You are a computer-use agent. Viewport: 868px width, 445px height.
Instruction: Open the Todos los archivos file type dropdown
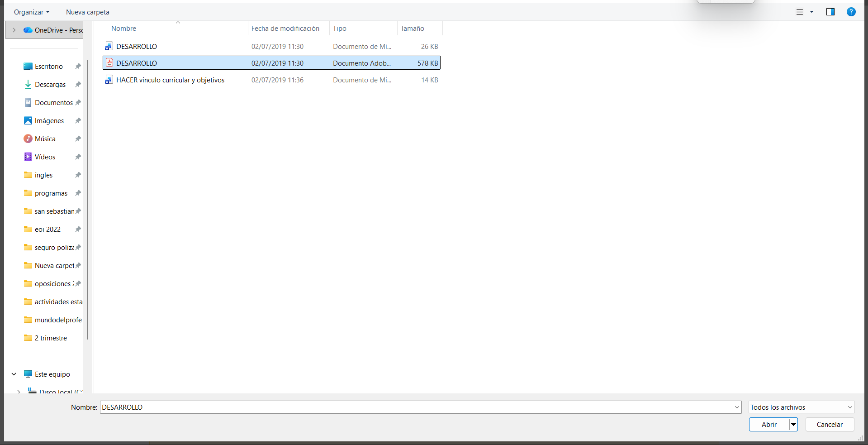click(801, 407)
